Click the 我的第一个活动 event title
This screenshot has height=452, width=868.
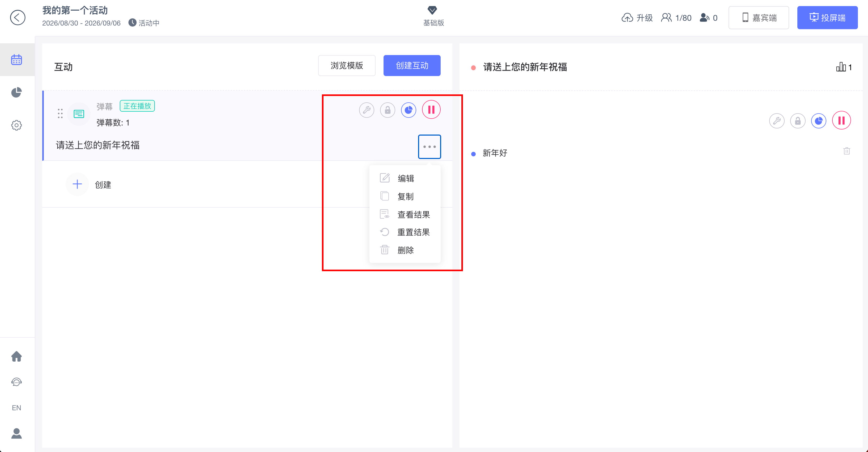pos(75,10)
